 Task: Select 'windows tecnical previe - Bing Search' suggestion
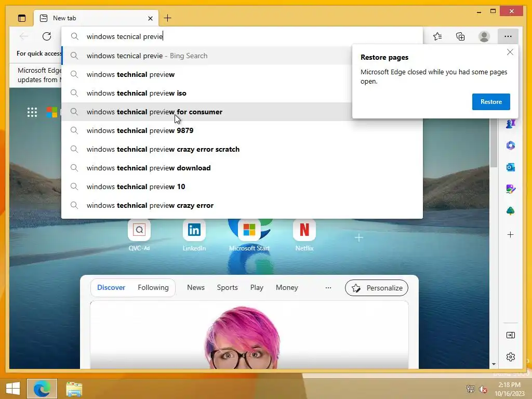[x=207, y=56]
